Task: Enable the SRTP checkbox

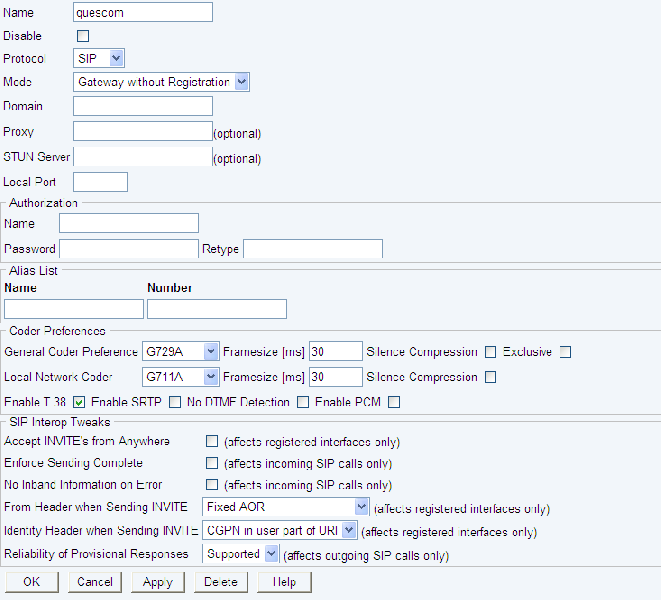Action: pos(175,403)
